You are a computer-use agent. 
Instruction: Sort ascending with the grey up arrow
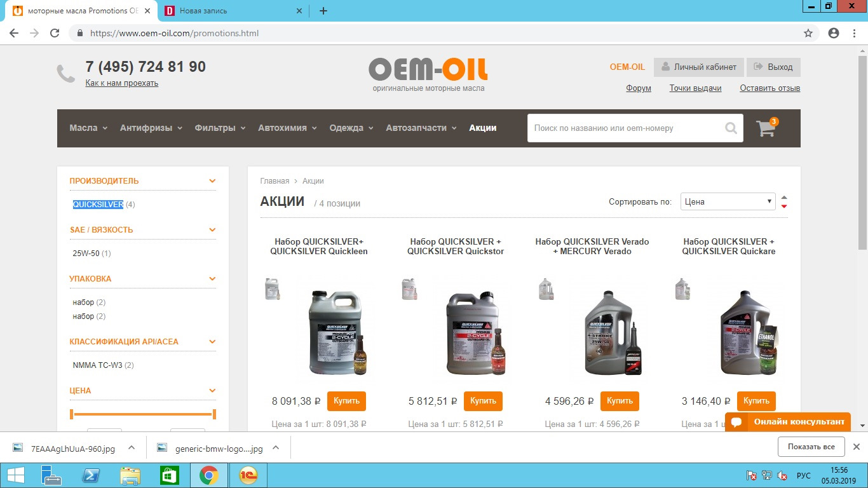pyautogui.click(x=784, y=197)
